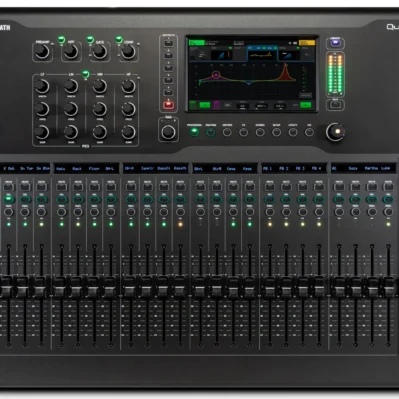Solo the Hats channel with PAFL key
This screenshot has width=399, height=399.
pos(61,212)
